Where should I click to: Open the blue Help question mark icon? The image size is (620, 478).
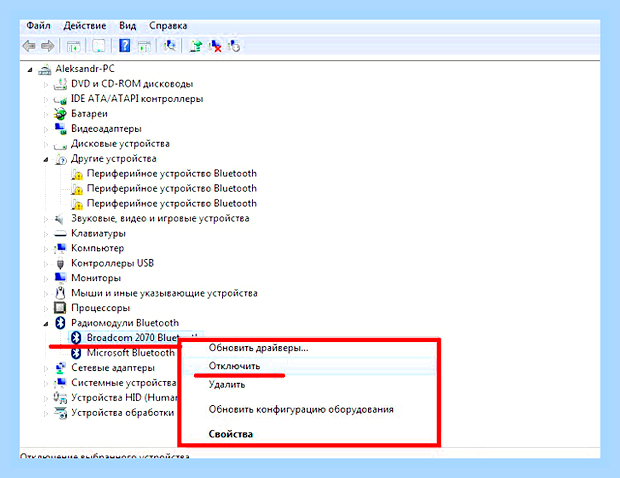pos(124,46)
